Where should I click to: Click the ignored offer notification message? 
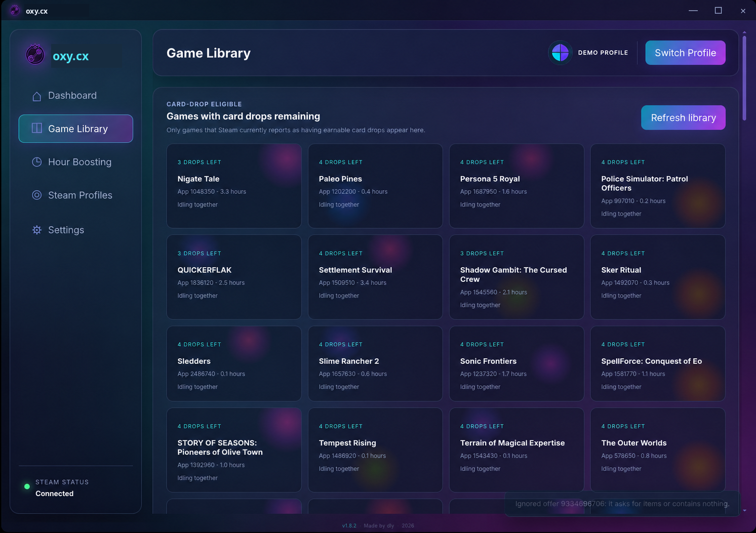(x=622, y=504)
